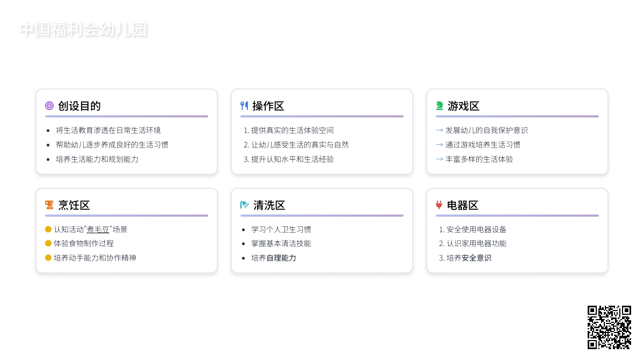Click the blue shower icon beside 清洗区
This screenshot has height=362, width=644.
tap(245, 205)
